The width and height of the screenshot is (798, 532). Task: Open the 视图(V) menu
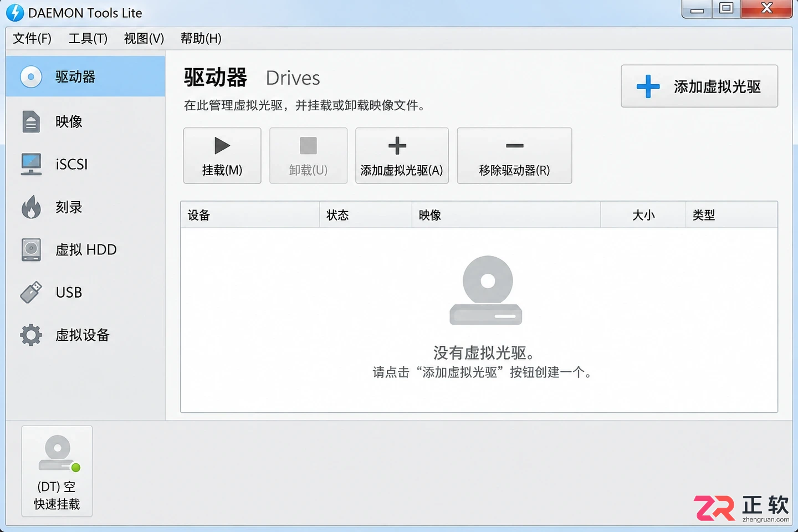click(x=144, y=38)
